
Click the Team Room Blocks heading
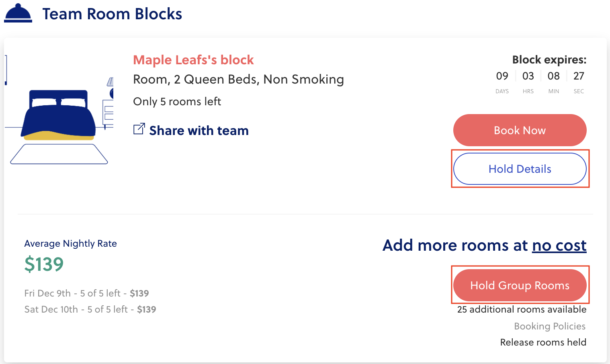pos(112,14)
